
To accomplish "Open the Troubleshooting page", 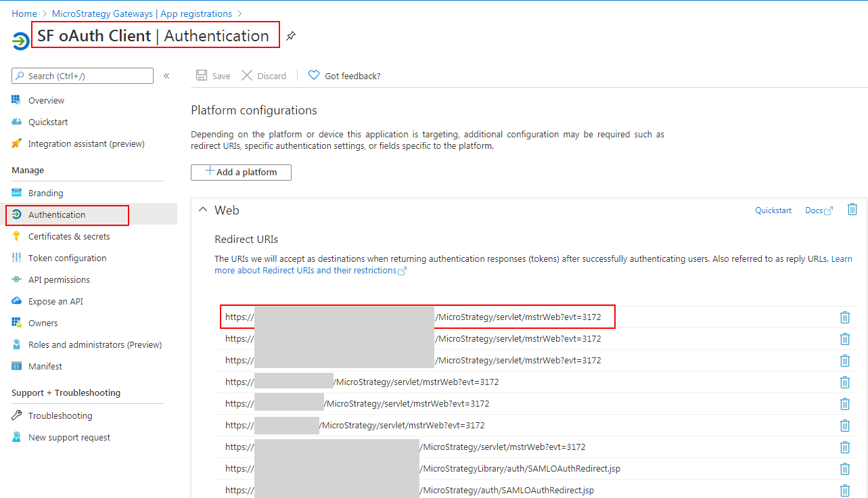I will (60, 415).
